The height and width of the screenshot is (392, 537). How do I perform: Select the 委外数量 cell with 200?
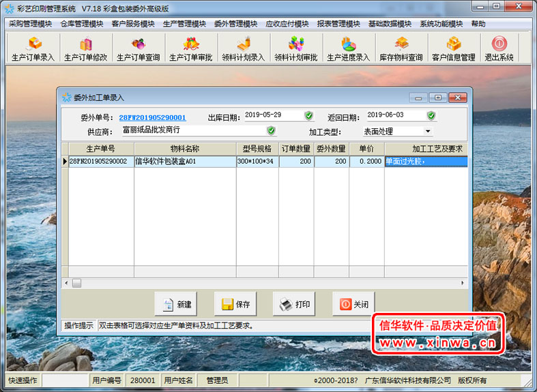[x=332, y=162]
